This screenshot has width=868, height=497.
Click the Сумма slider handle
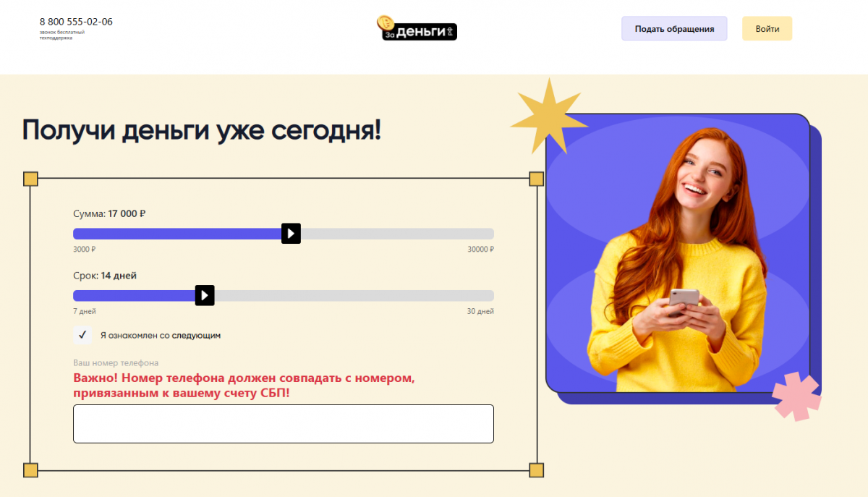291,234
